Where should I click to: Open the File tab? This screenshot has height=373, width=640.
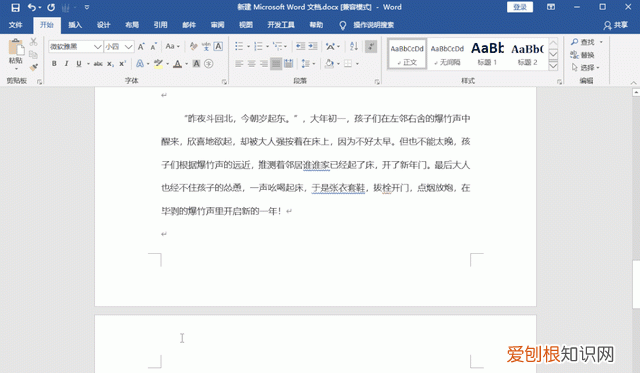point(16,25)
